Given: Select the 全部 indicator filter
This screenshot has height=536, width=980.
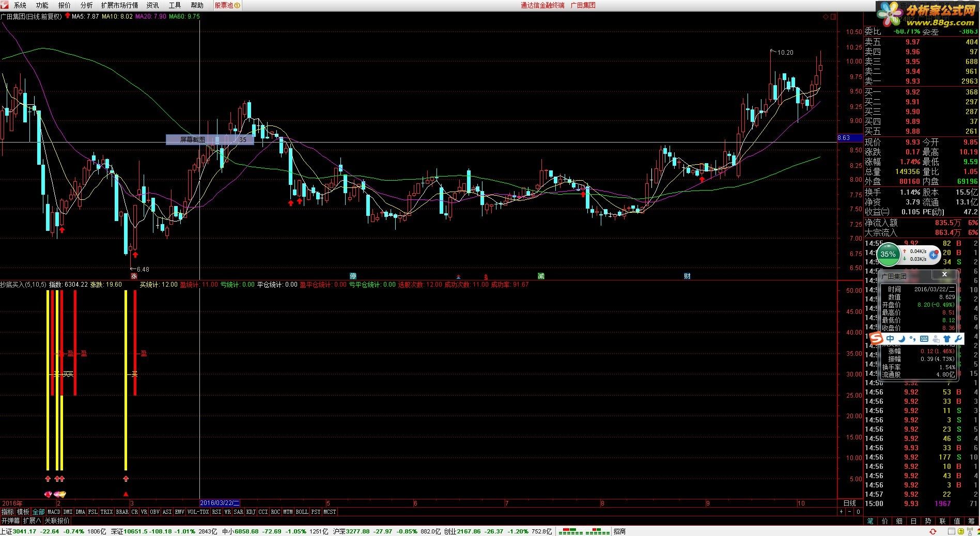Looking at the screenshot, I should pos(38,512).
